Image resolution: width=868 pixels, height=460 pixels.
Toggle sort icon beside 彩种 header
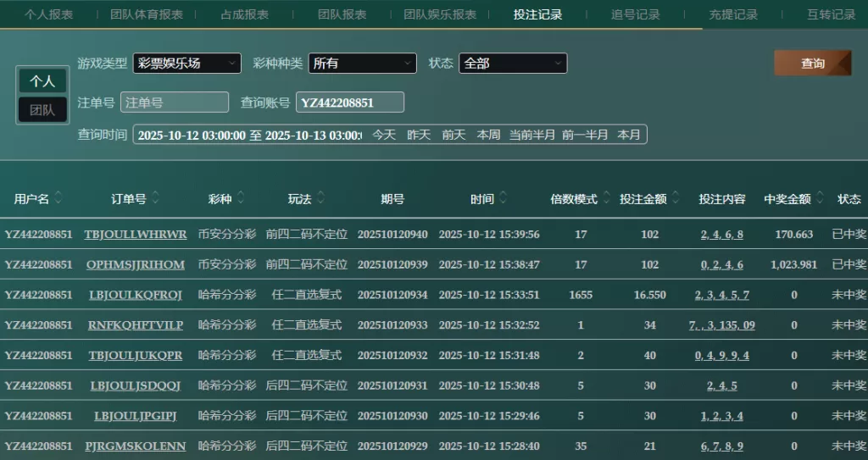241,198
